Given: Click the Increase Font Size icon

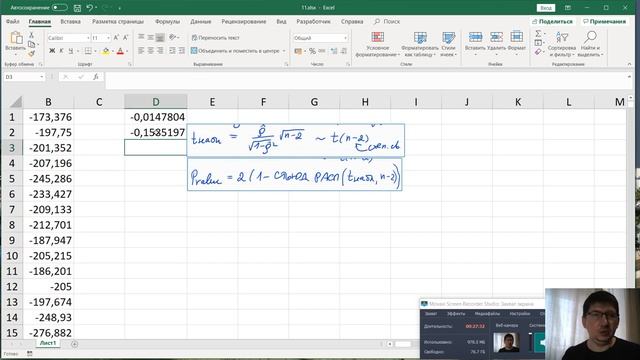Looking at the screenshot, I should coord(116,38).
